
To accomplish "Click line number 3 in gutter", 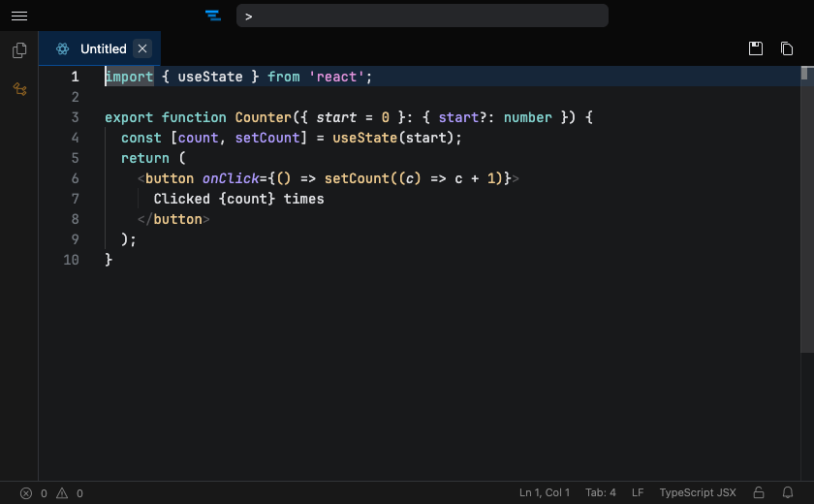I will (x=75, y=117).
